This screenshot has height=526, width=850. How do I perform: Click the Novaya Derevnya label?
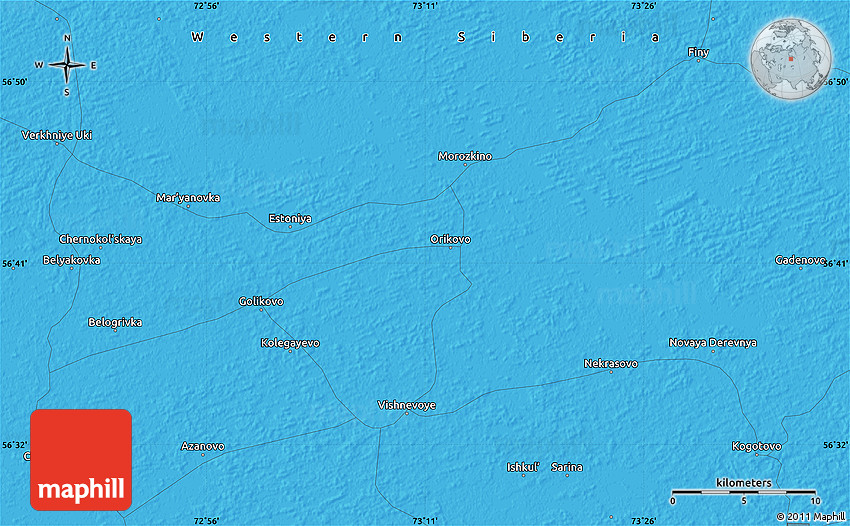pyautogui.click(x=712, y=342)
